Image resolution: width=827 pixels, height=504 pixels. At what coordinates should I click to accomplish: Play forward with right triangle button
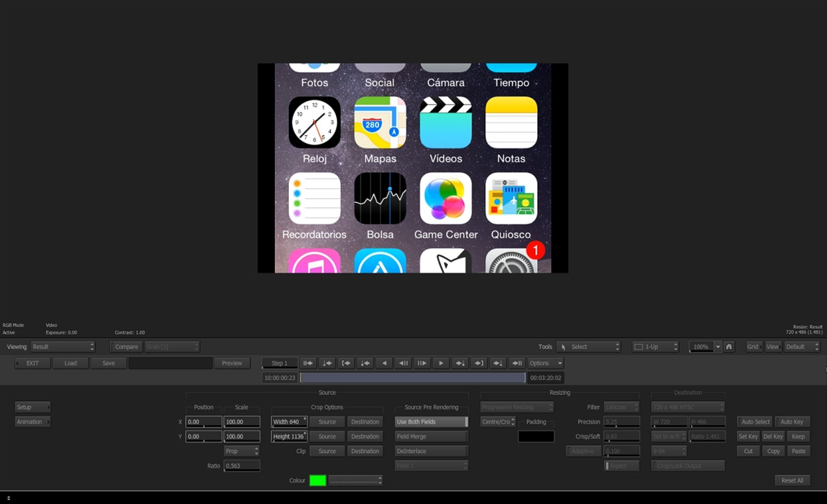(x=441, y=363)
